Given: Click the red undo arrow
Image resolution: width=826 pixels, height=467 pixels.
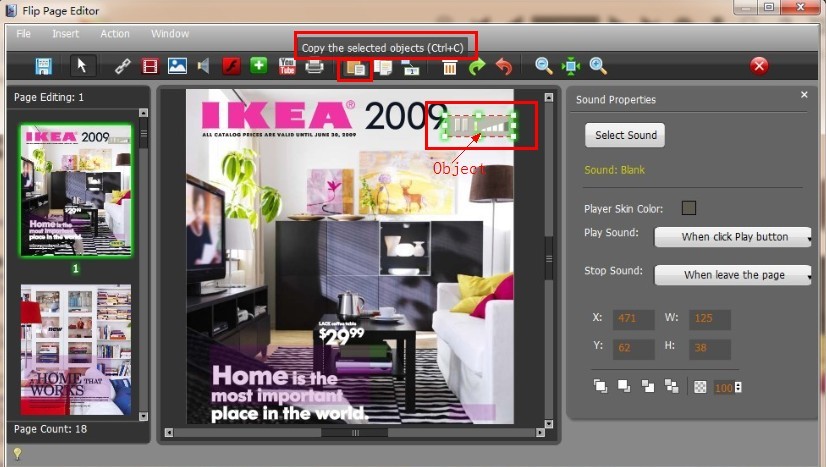Looking at the screenshot, I should tap(504, 67).
